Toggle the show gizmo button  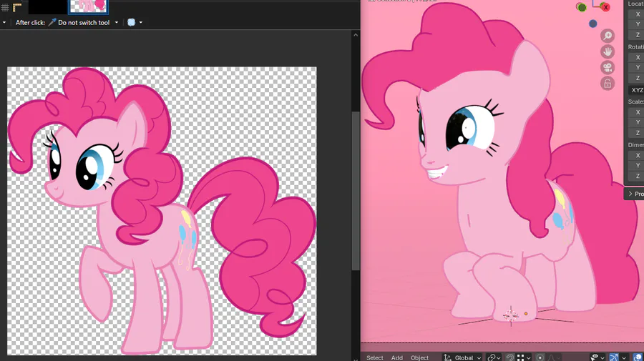614,357
